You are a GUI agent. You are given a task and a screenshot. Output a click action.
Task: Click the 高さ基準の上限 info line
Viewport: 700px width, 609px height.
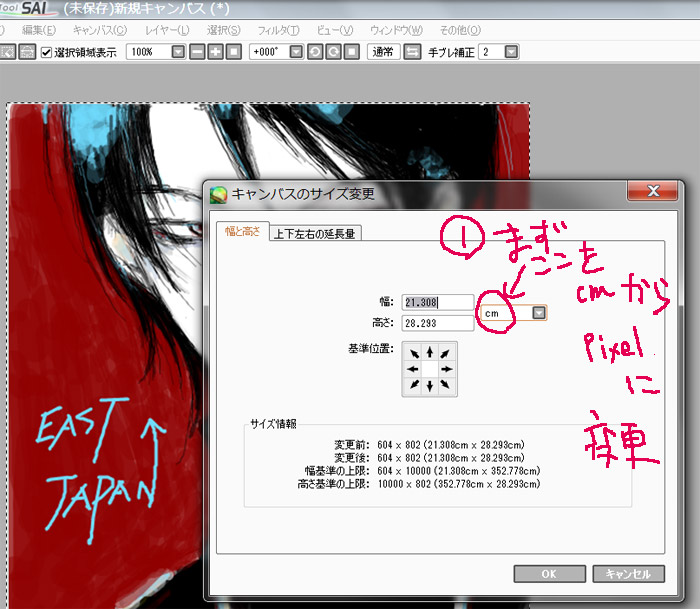point(419,484)
